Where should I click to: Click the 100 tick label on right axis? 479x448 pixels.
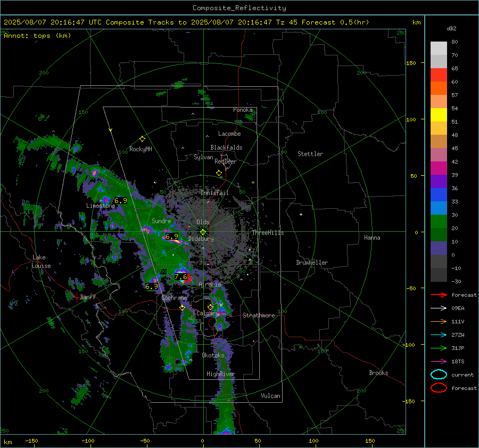tap(411, 119)
